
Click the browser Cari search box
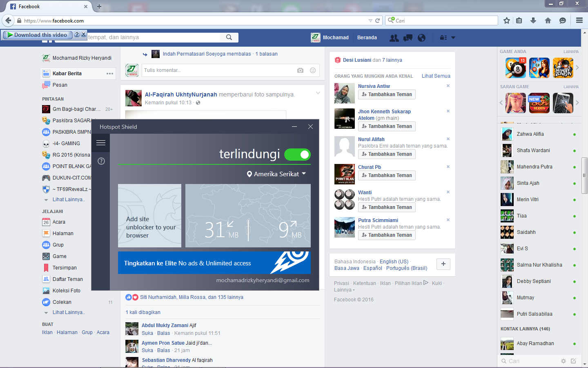tap(441, 20)
